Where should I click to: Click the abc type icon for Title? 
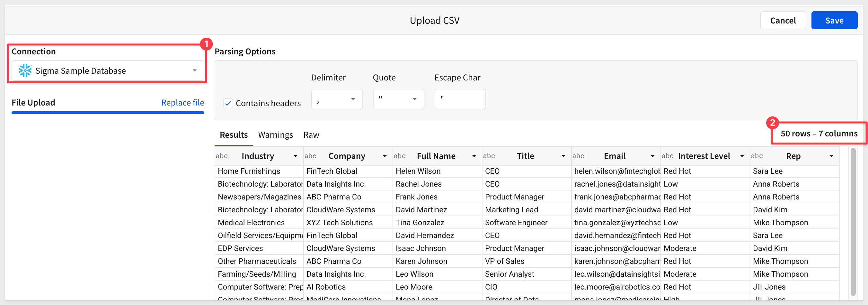pos(489,156)
